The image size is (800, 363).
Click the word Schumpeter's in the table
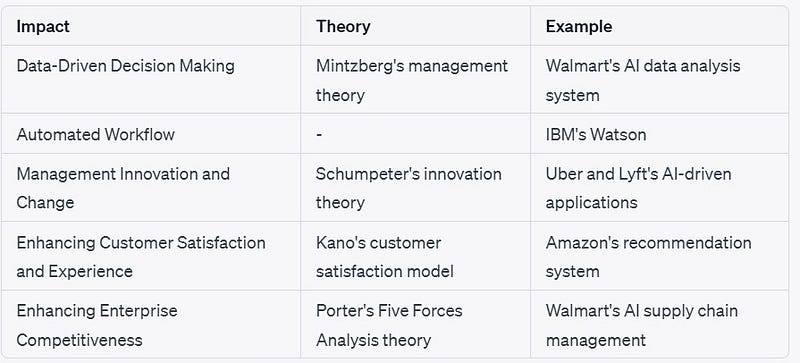(363, 174)
